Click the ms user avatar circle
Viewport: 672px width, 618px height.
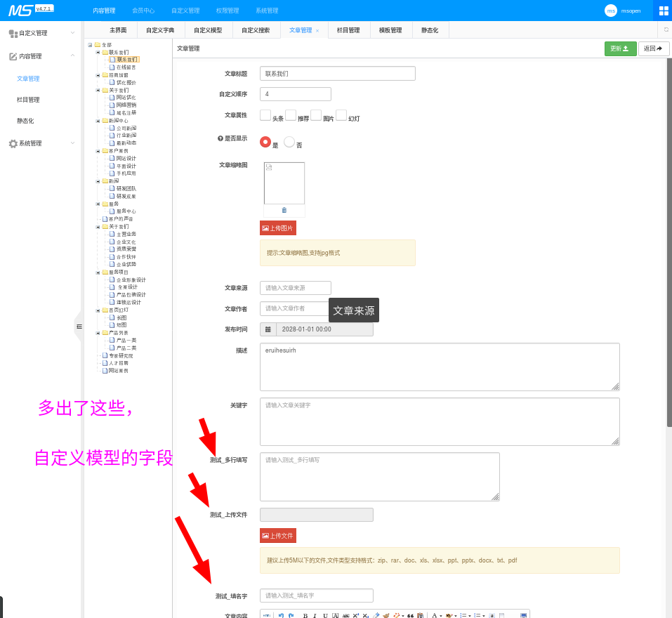pos(611,11)
